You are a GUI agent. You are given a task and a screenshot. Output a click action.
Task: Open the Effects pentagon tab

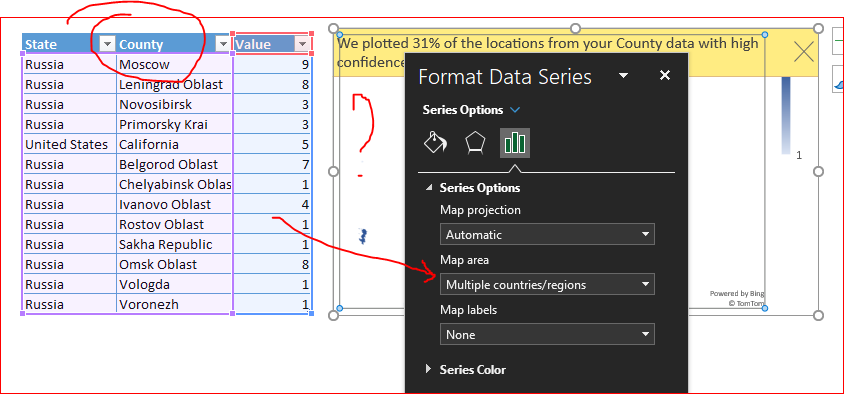(475, 143)
